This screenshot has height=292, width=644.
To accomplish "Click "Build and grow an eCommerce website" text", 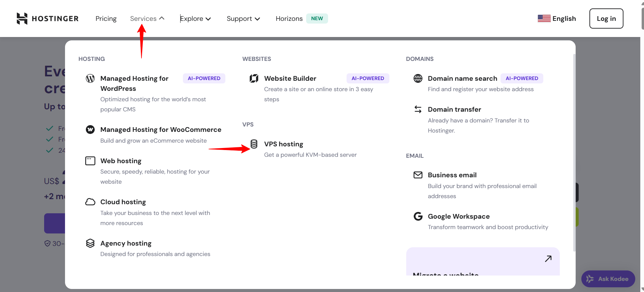I will (154, 141).
